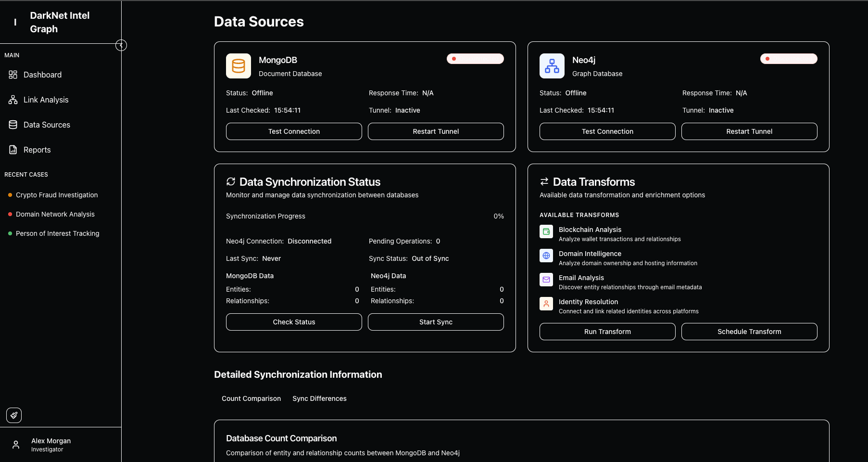Click the Reports document icon
The image size is (868, 462).
click(x=13, y=150)
